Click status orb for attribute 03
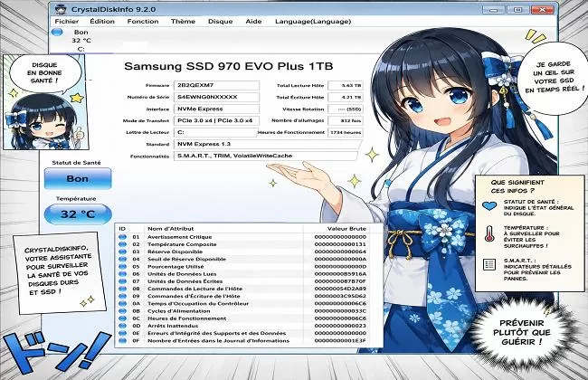Image resolution: width=588 pixels, height=380 pixels. [x=123, y=252]
